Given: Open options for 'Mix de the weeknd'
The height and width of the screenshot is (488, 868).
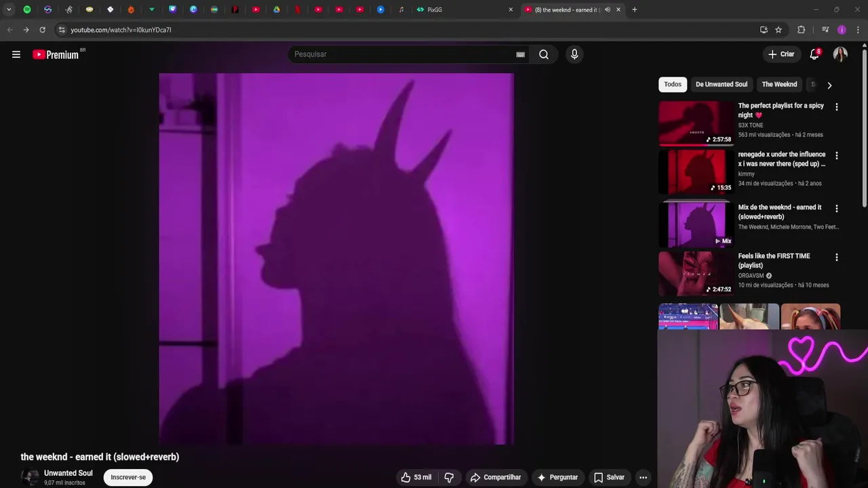Looking at the screenshot, I should [x=836, y=209].
